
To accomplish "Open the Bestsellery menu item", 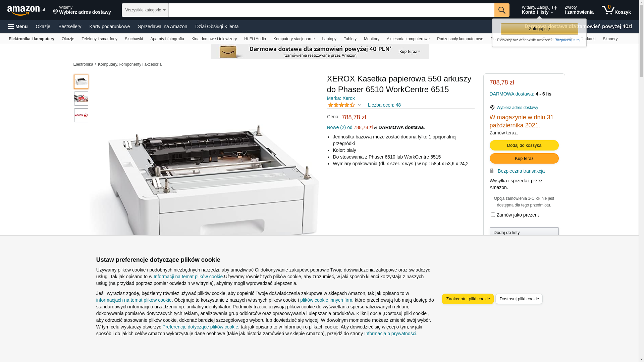I will tap(70, 26).
